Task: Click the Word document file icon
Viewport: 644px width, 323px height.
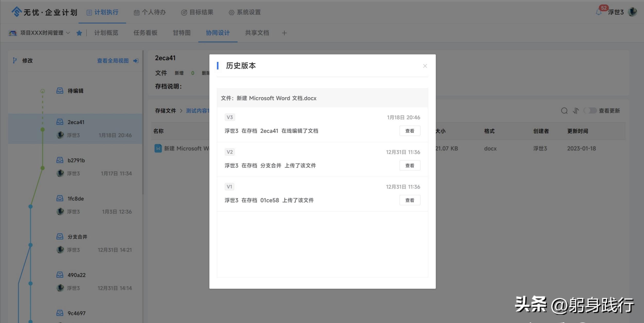Action: coord(158,148)
